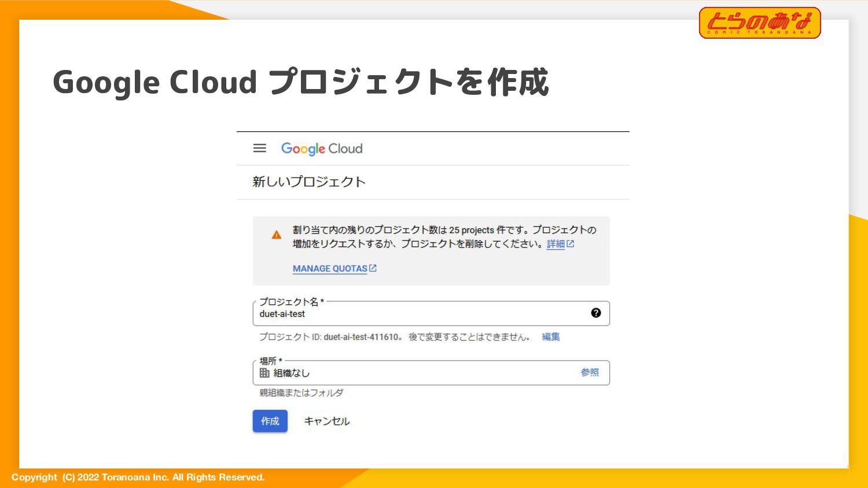
Task: Open the 詳細 details link
Action: pyautogui.click(x=556, y=244)
